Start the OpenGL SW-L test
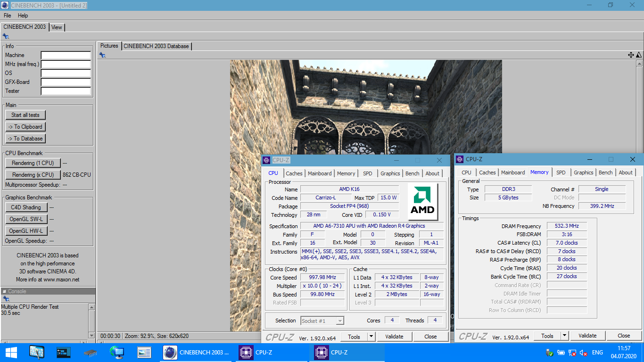 coord(26,219)
